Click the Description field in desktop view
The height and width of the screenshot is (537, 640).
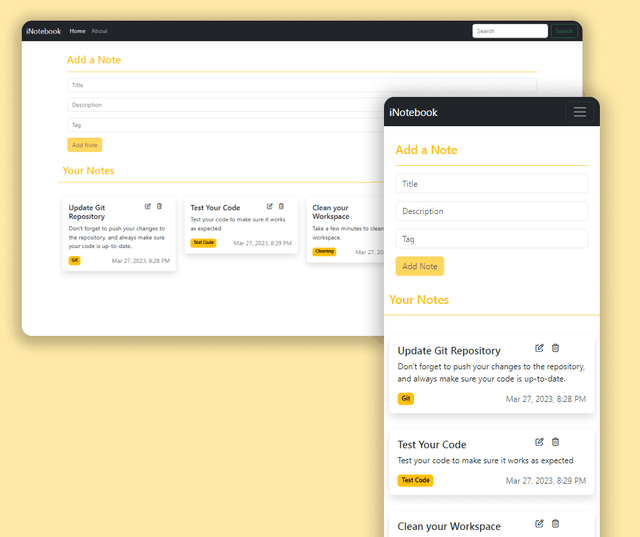[226, 105]
